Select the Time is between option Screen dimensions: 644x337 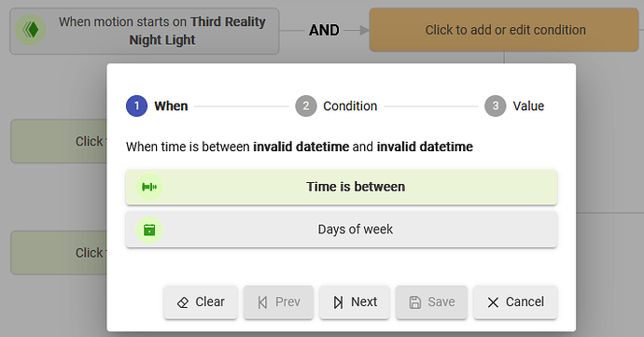pos(342,187)
